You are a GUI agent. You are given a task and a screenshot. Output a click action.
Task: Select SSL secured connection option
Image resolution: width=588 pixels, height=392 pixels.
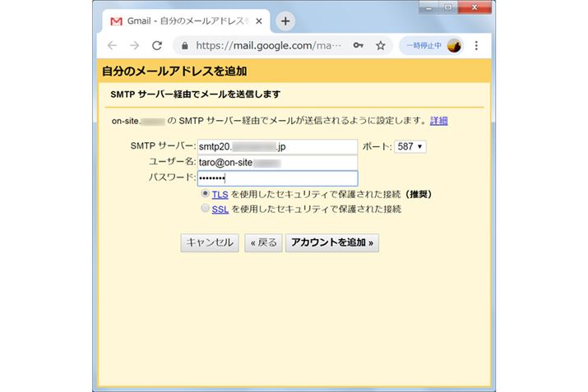tap(205, 210)
